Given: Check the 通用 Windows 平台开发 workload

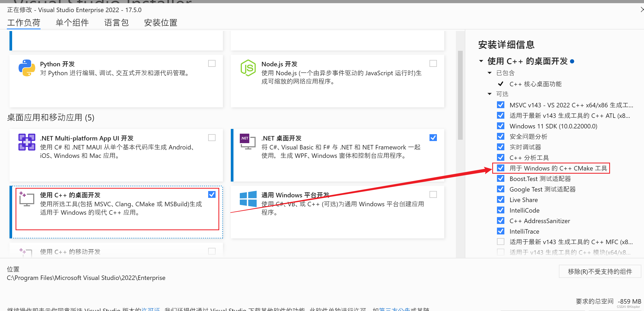Looking at the screenshot, I should coord(433,194).
